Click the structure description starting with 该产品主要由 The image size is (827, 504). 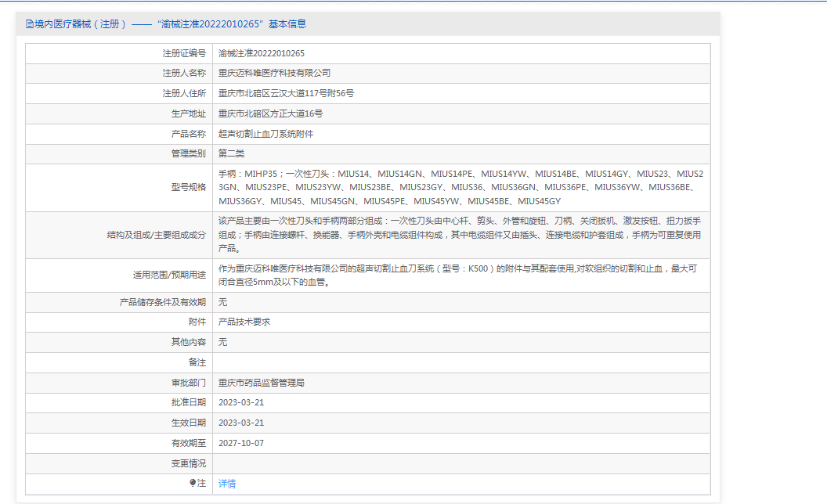point(460,235)
